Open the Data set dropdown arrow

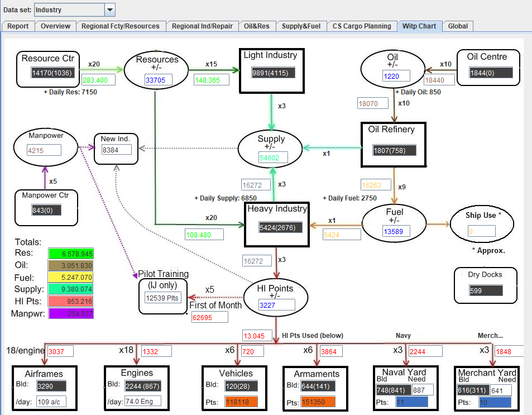pyautogui.click(x=110, y=10)
